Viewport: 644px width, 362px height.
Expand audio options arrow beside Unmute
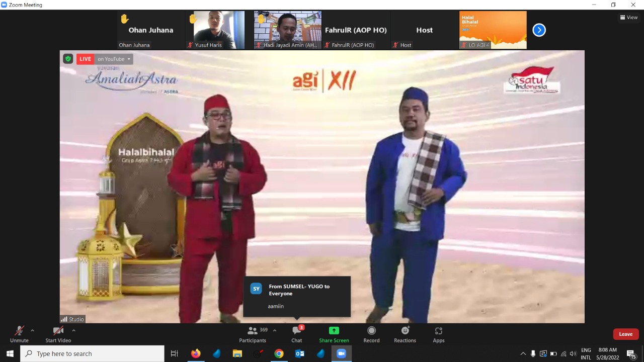pos(33,330)
